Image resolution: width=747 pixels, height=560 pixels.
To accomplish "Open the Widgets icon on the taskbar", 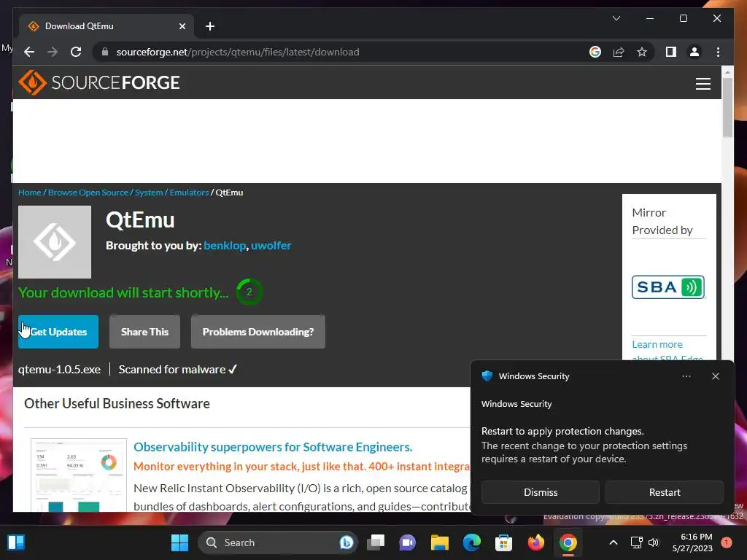I will (x=16, y=542).
